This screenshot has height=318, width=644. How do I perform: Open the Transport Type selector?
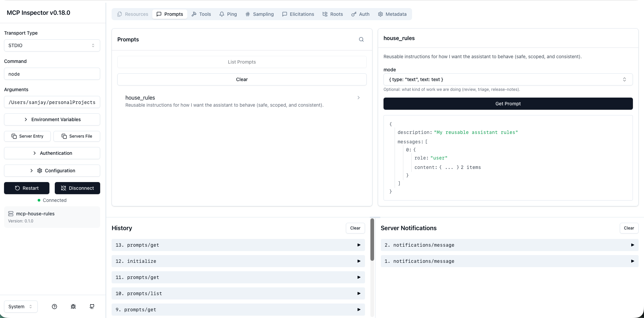coord(52,45)
